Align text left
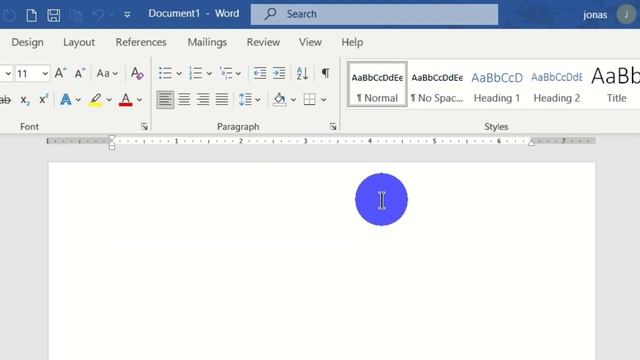This screenshot has width=640, height=360. click(165, 100)
